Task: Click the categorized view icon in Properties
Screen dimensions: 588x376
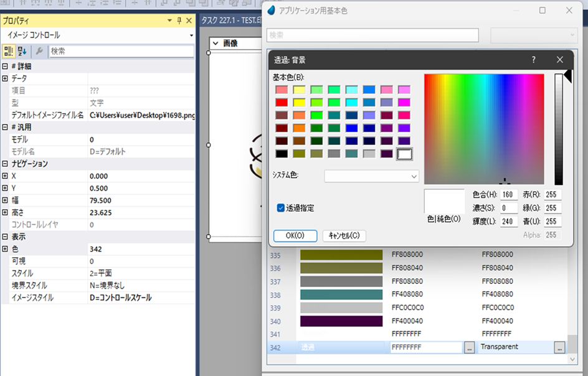Action: pos(9,51)
